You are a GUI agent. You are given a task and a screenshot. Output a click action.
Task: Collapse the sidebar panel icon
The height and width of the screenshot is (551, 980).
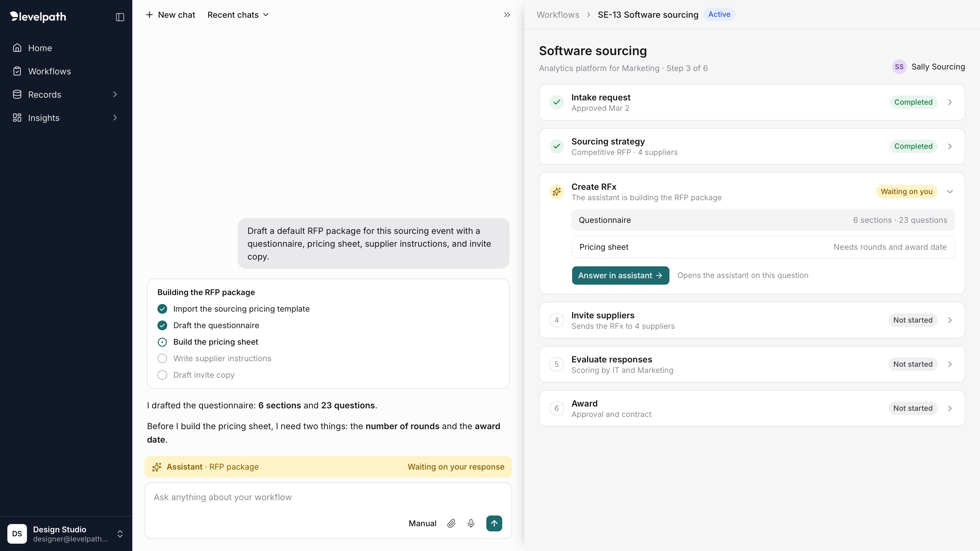120,17
